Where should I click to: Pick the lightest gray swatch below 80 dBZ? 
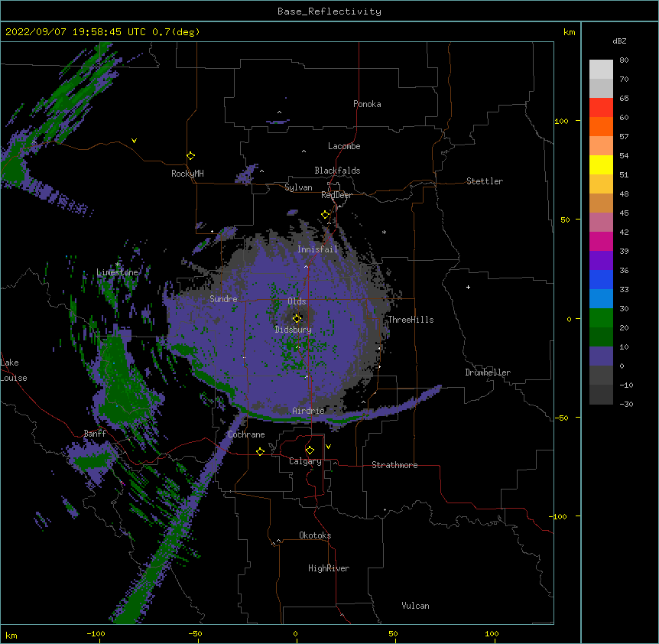(x=601, y=70)
